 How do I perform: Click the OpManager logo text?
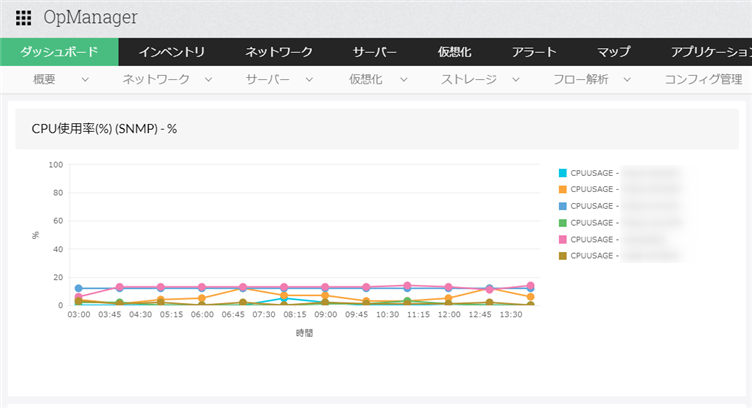pyautogui.click(x=91, y=18)
